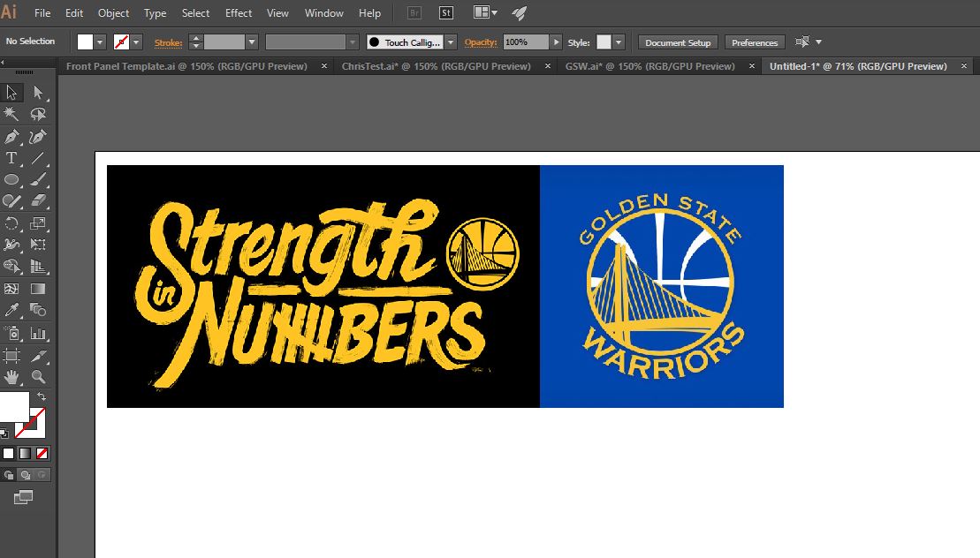Select the Symbol Sprayer tool

click(x=11, y=334)
